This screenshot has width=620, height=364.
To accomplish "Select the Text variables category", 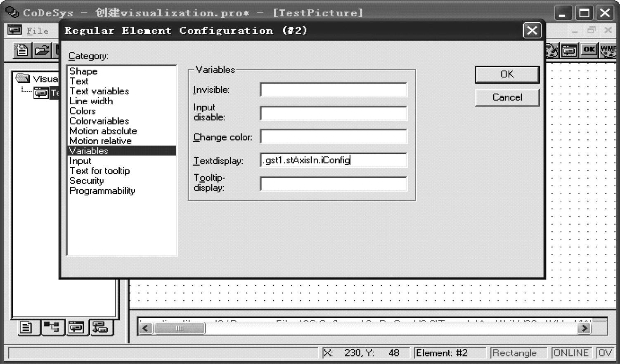I will tap(99, 91).
